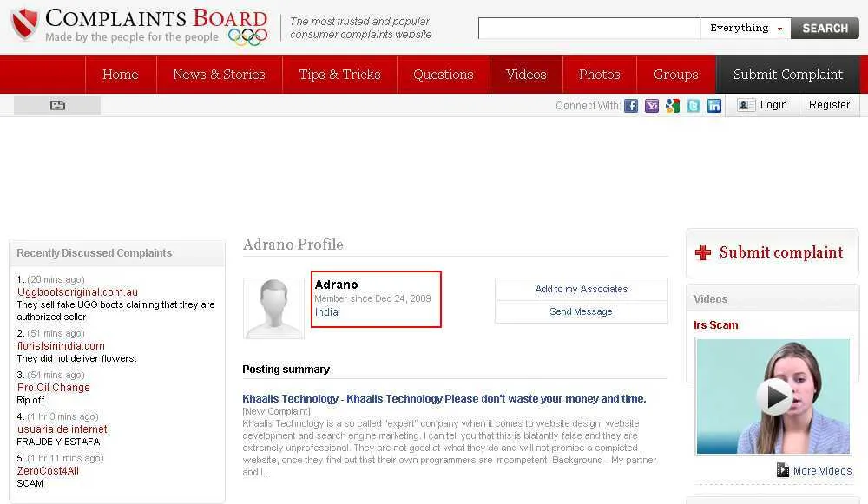868x504 pixels.
Task: Play the Irs Scam video
Action: 775,396
